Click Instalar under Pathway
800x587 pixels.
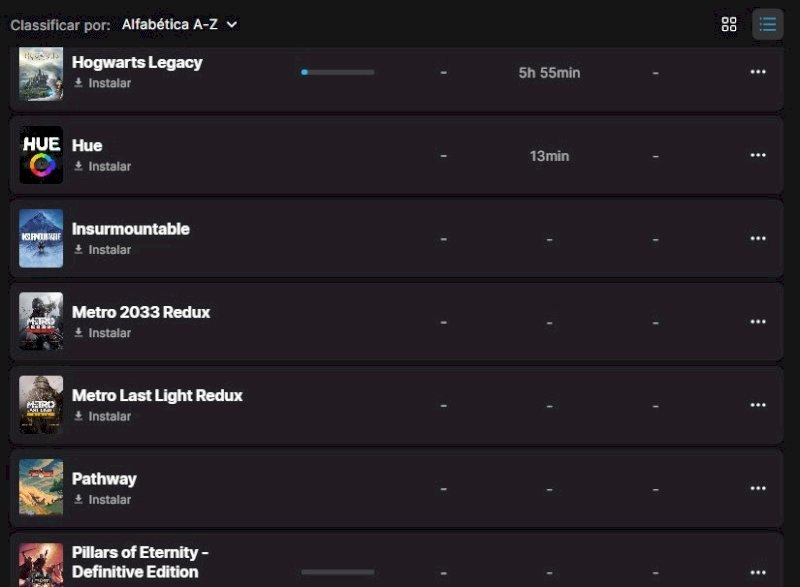103,499
